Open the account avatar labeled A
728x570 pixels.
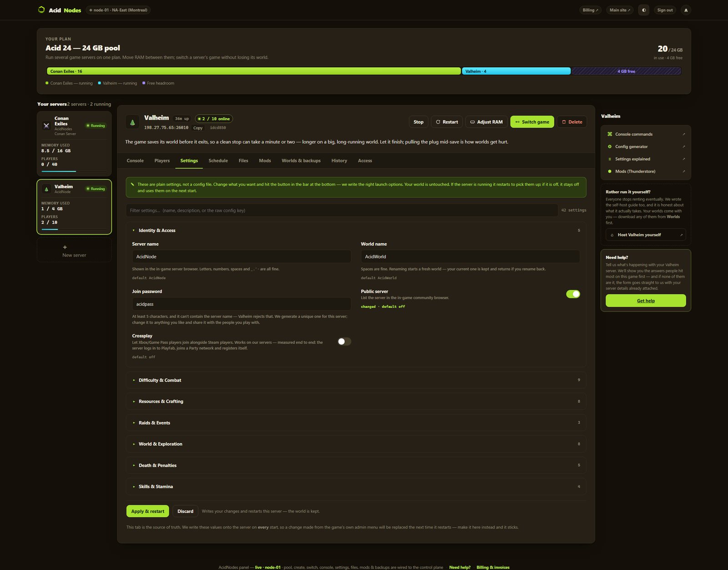[x=686, y=10]
